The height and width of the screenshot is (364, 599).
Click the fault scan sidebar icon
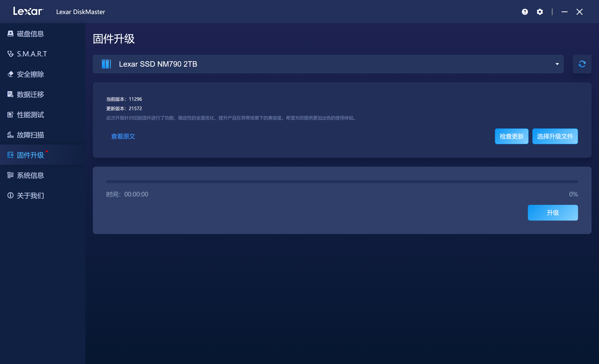click(x=10, y=135)
